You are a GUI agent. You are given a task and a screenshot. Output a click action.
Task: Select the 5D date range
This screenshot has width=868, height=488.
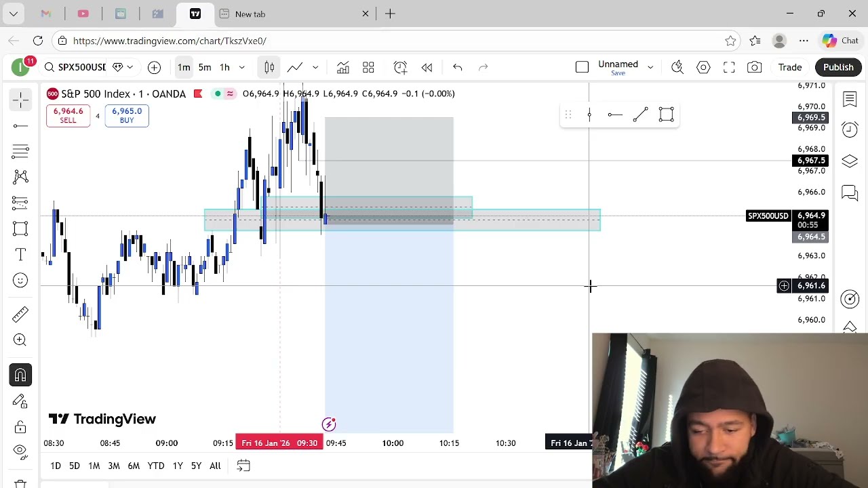[x=75, y=466]
